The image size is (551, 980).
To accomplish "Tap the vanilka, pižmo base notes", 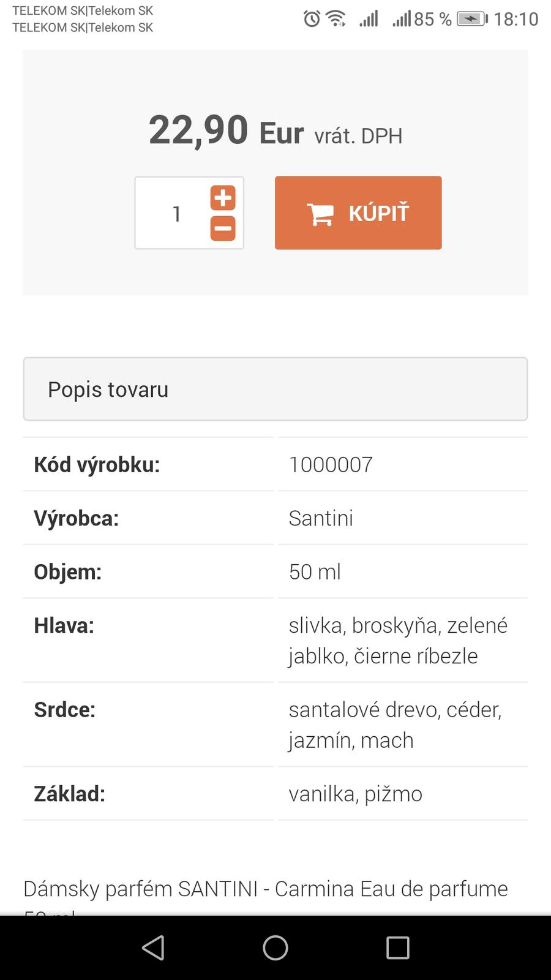I will coord(356,794).
